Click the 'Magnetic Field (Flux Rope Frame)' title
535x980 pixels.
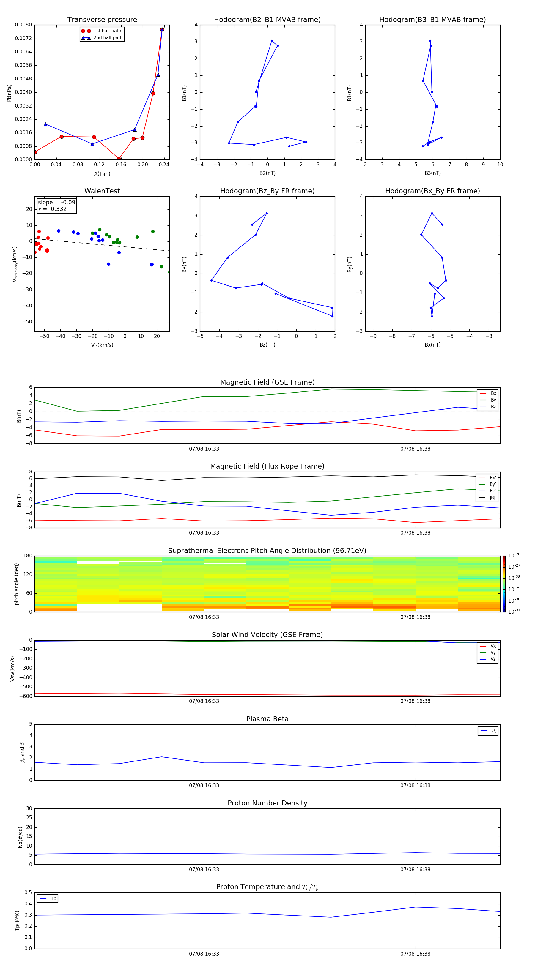267,467
